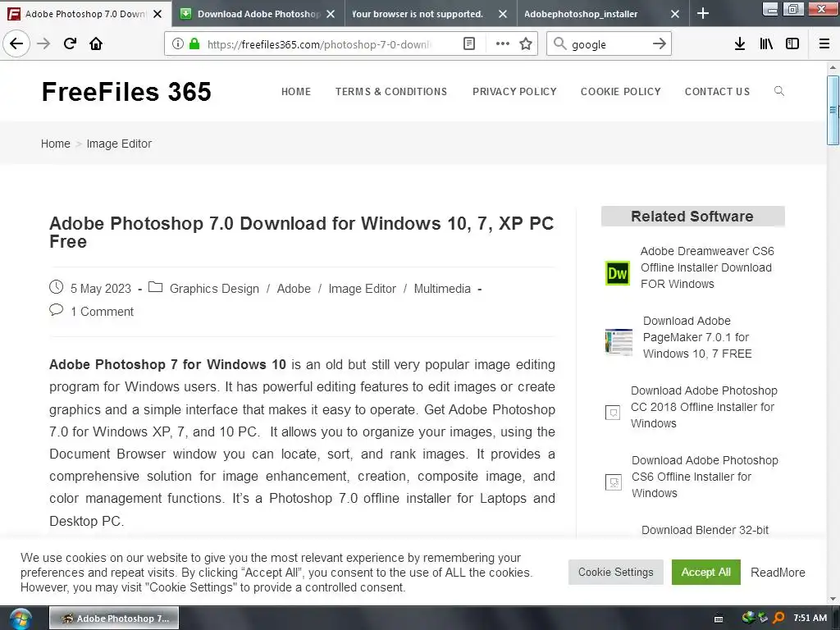Click the scrollbar down arrow

833,599
